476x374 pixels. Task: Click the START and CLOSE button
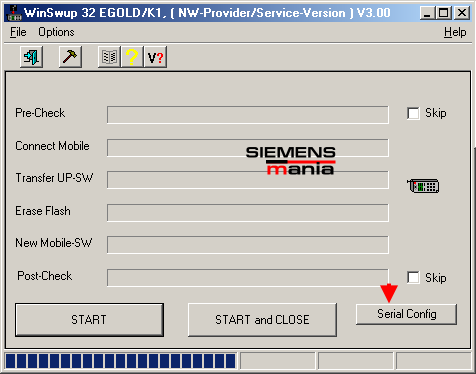tap(262, 320)
